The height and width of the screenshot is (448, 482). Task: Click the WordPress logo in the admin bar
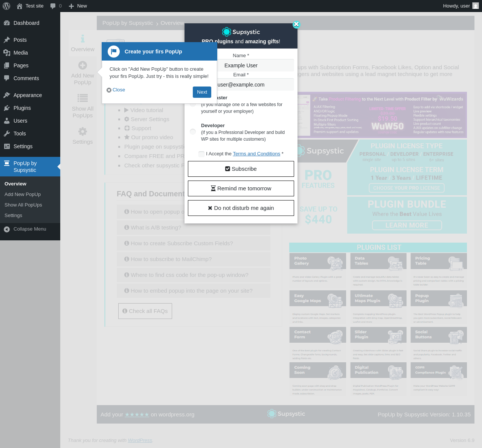click(x=6, y=6)
